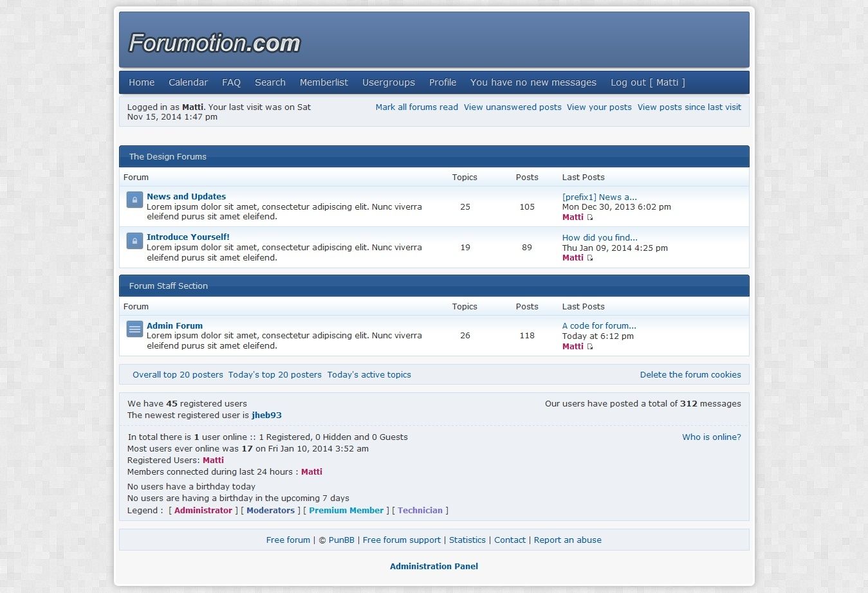
Task: Open the Admin Forum
Action: (x=174, y=326)
